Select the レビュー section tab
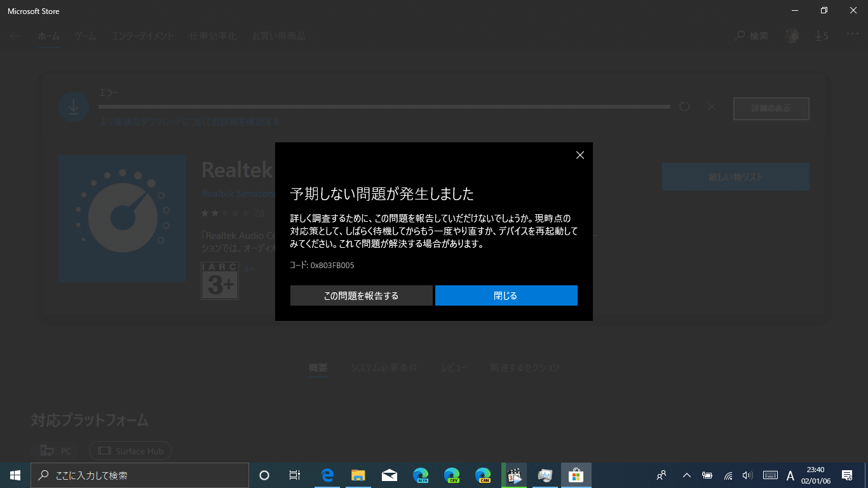Viewport: 868px width, 488px height. [454, 368]
